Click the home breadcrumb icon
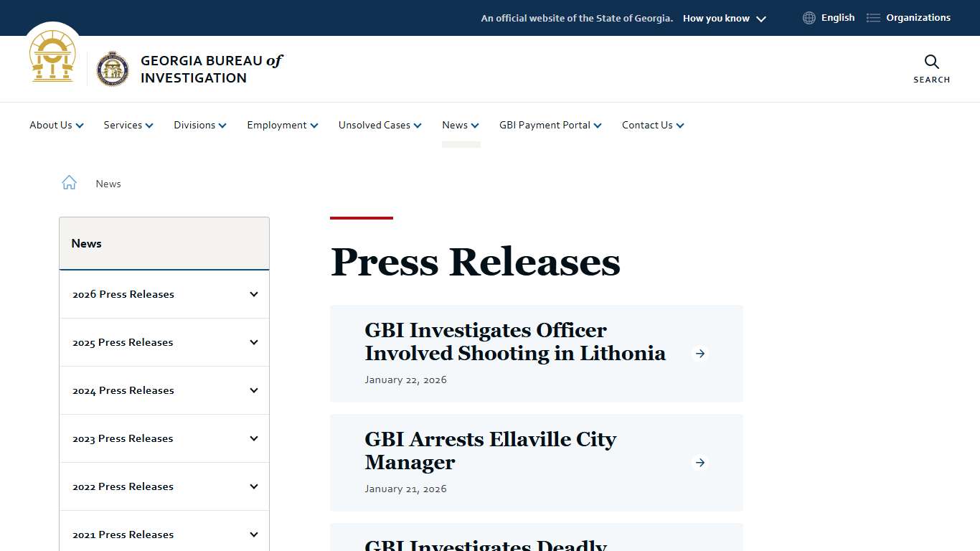The width and height of the screenshot is (980, 551). [69, 182]
